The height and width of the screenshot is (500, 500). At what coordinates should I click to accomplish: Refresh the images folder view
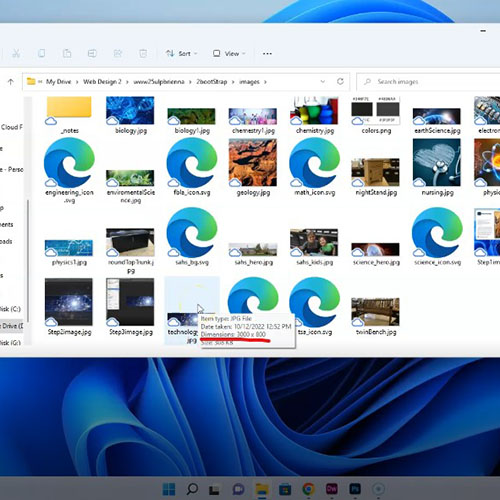coord(340,81)
